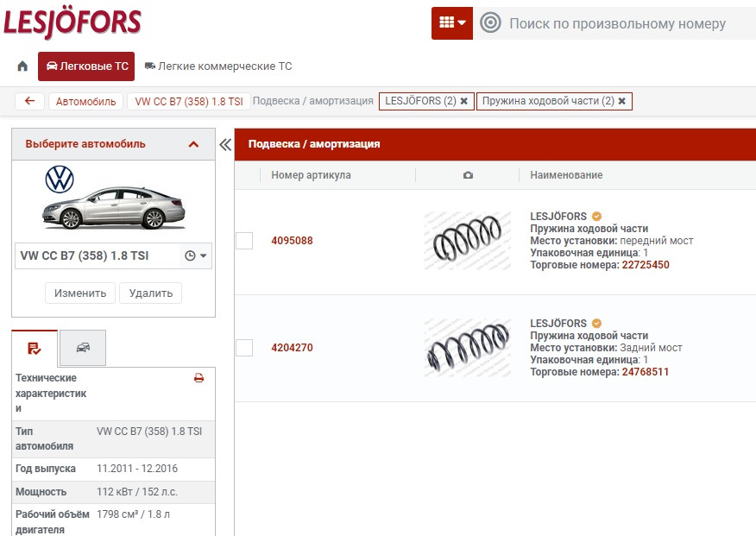Select the Легковые ТС tab

tap(86, 66)
